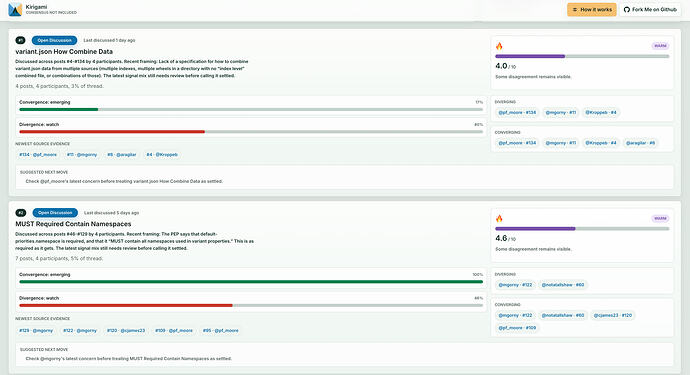The height and width of the screenshot is (375, 690).
Task: Click the #1 rank badge
Action: pos(20,40)
